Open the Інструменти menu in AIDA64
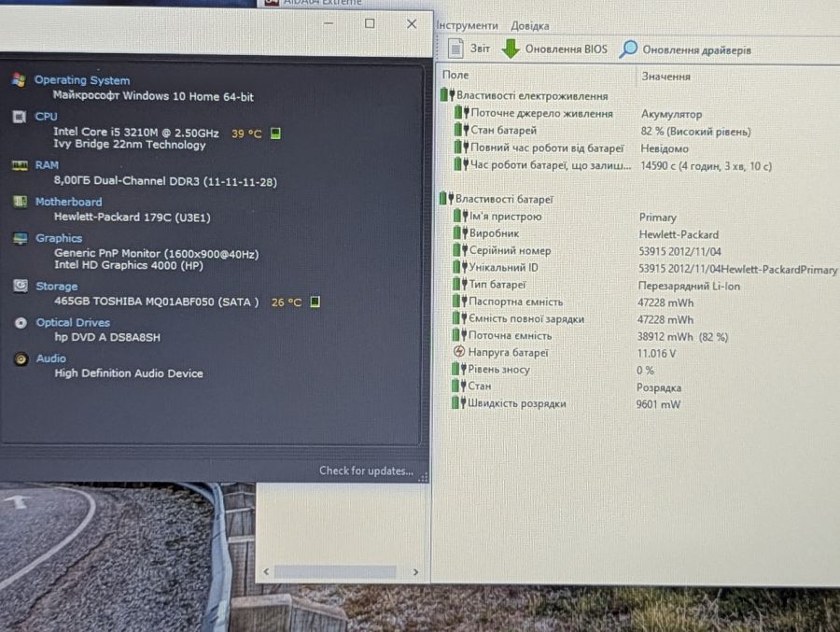840x632 pixels. 468,26
